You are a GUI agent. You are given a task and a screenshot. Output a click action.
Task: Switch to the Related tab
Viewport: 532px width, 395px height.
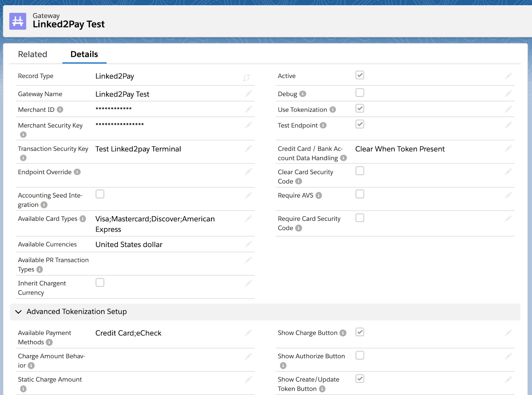coord(33,54)
